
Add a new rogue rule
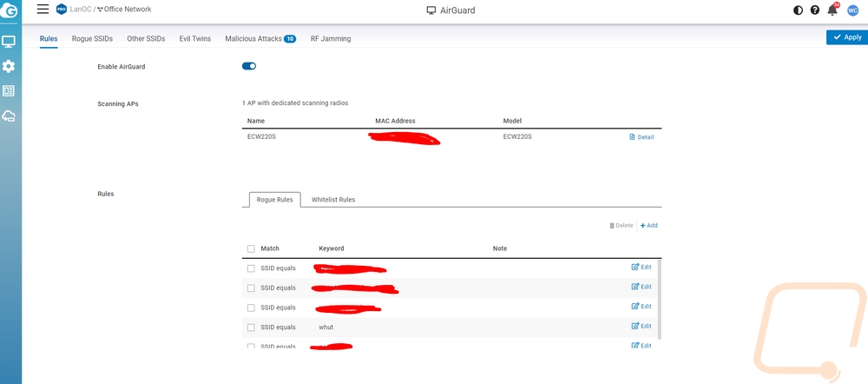[x=648, y=226]
